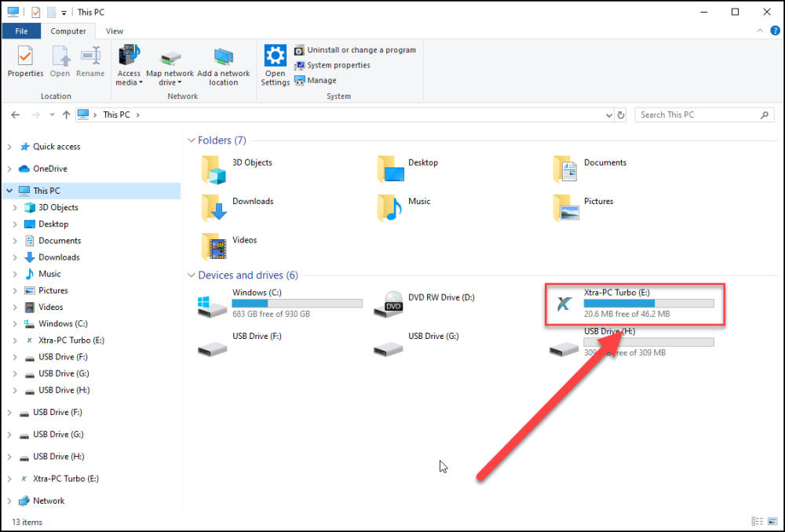This screenshot has height=532, width=785.
Task: Switch to the View tab
Action: [x=115, y=31]
